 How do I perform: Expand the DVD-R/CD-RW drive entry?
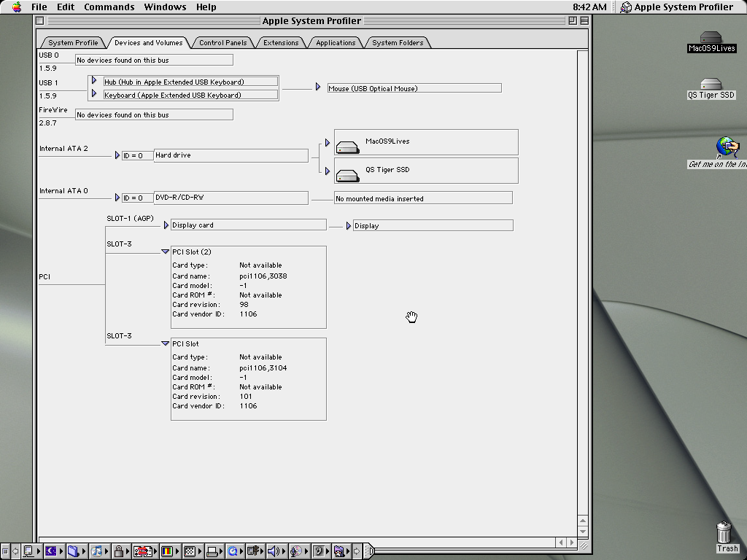point(117,197)
